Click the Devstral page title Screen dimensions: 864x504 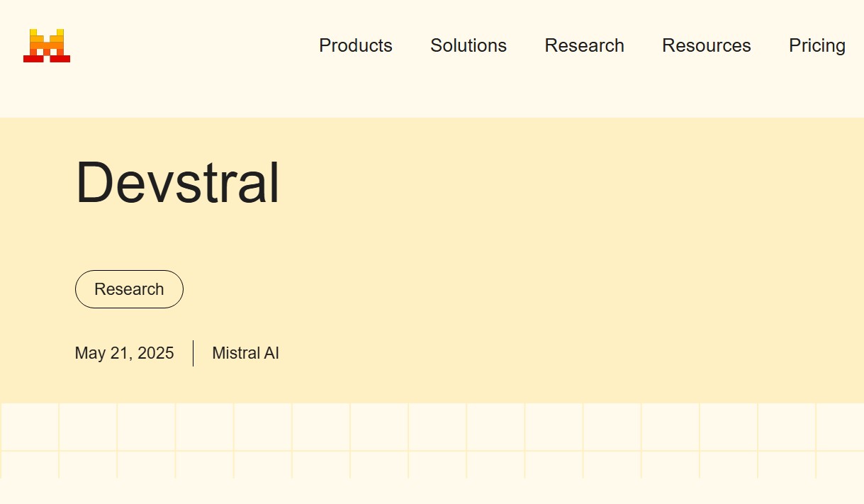(177, 183)
